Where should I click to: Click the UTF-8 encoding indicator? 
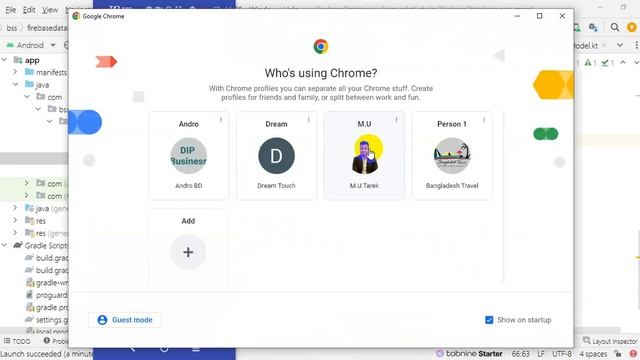[x=562, y=354]
